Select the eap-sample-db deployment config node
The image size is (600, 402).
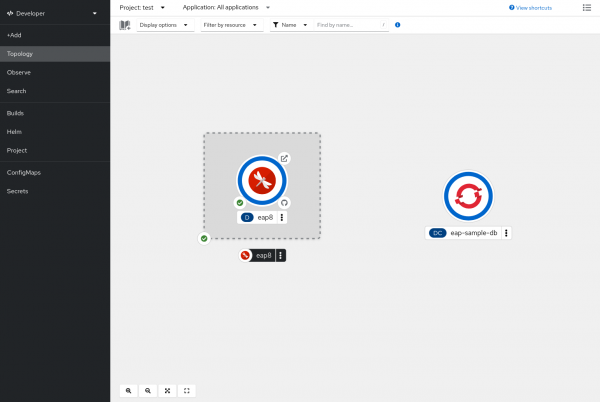click(468, 196)
